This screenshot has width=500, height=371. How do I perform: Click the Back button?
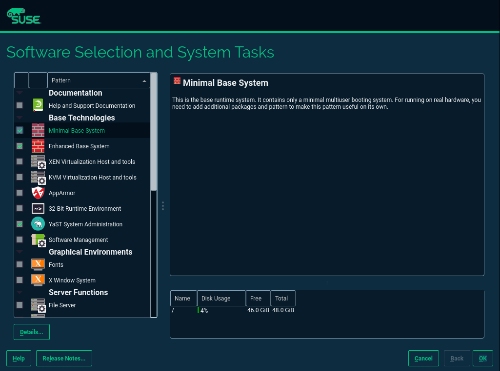click(457, 359)
